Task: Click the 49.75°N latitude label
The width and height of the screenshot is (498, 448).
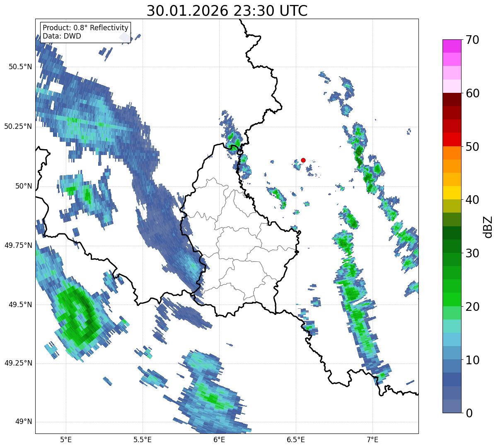Action: coord(18,245)
